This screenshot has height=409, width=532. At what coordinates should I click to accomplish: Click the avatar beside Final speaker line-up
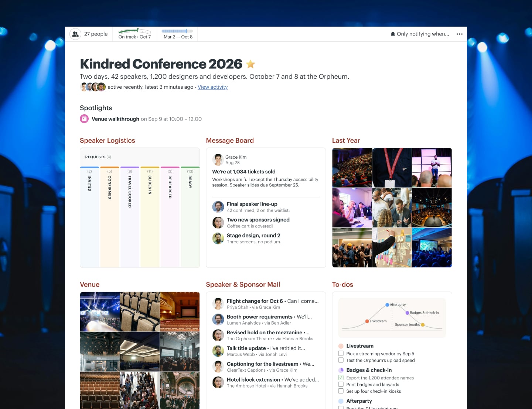click(218, 207)
